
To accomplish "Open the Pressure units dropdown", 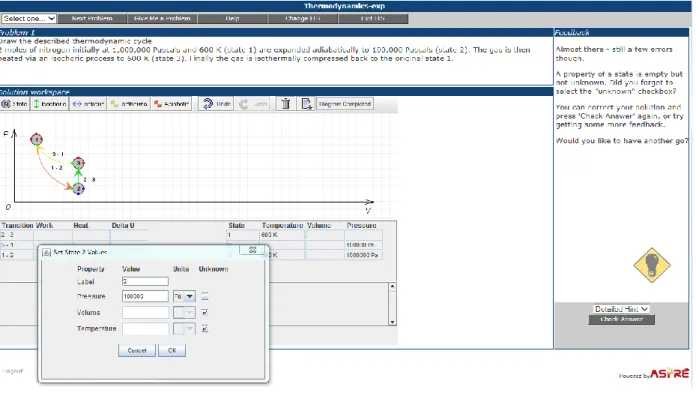I will (x=184, y=296).
